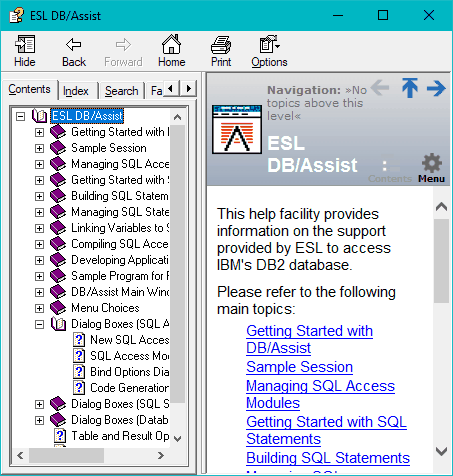Click the open book icon for Dialog Boxes (SQL A
The image size is (453, 476).
tap(58, 324)
